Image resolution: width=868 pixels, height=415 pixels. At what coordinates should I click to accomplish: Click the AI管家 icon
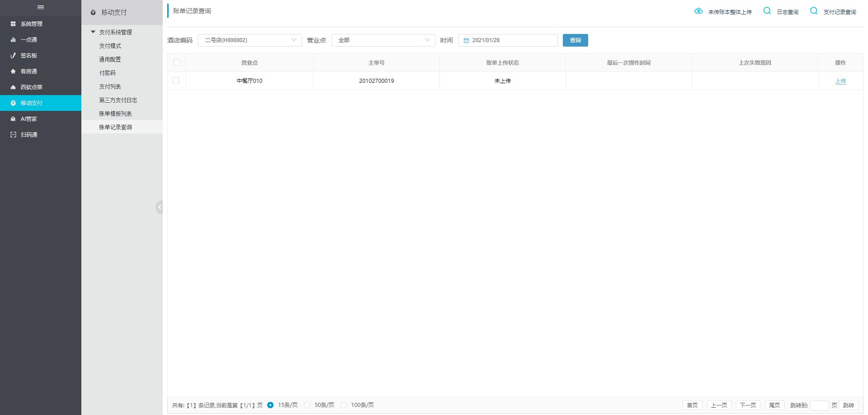(13, 119)
